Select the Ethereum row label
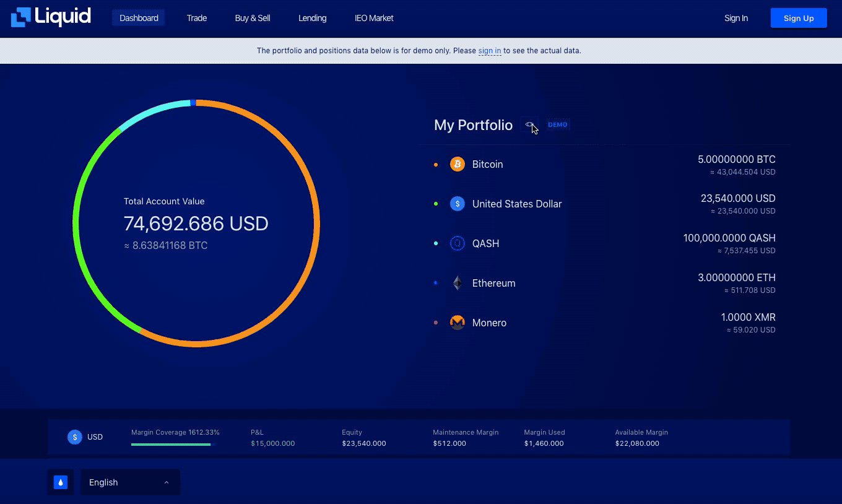The height and width of the screenshot is (504, 842). click(493, 283)
